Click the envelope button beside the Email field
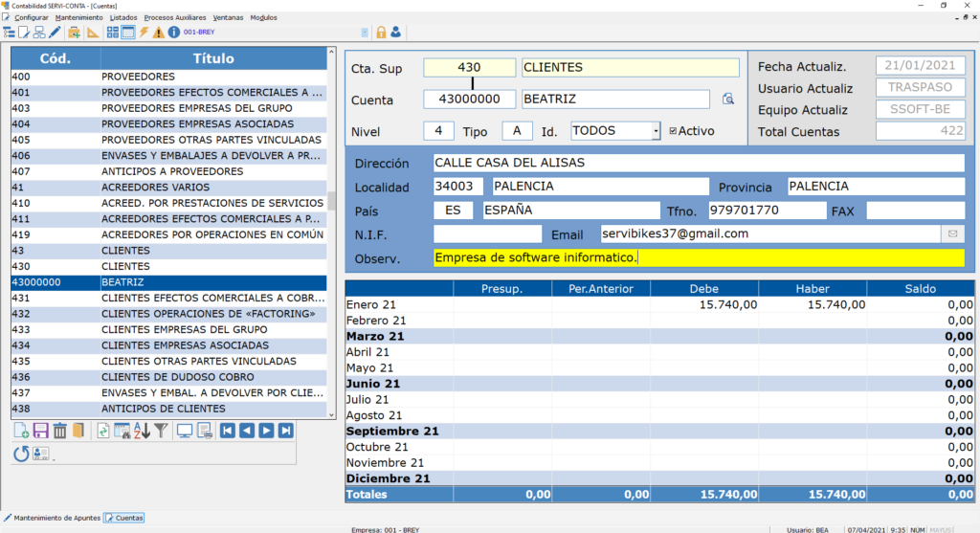Viewport: 980px width, 533px height. click(x=953, y=233)
